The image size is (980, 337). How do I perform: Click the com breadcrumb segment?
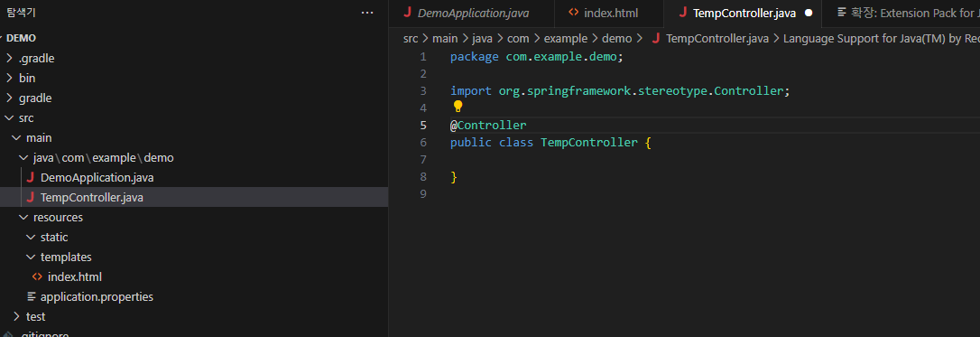click(518, 39)
